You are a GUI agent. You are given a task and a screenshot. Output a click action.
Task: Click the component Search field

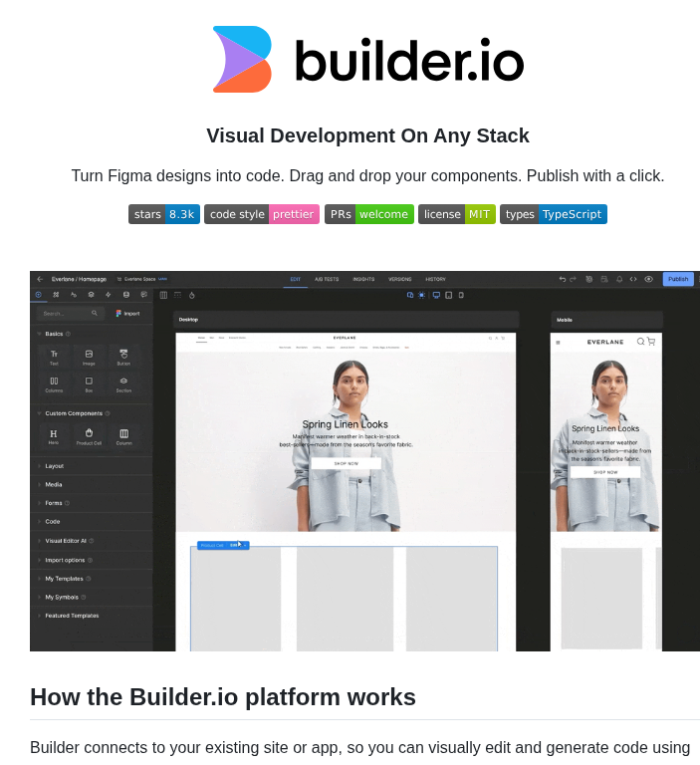click(71, 313)
